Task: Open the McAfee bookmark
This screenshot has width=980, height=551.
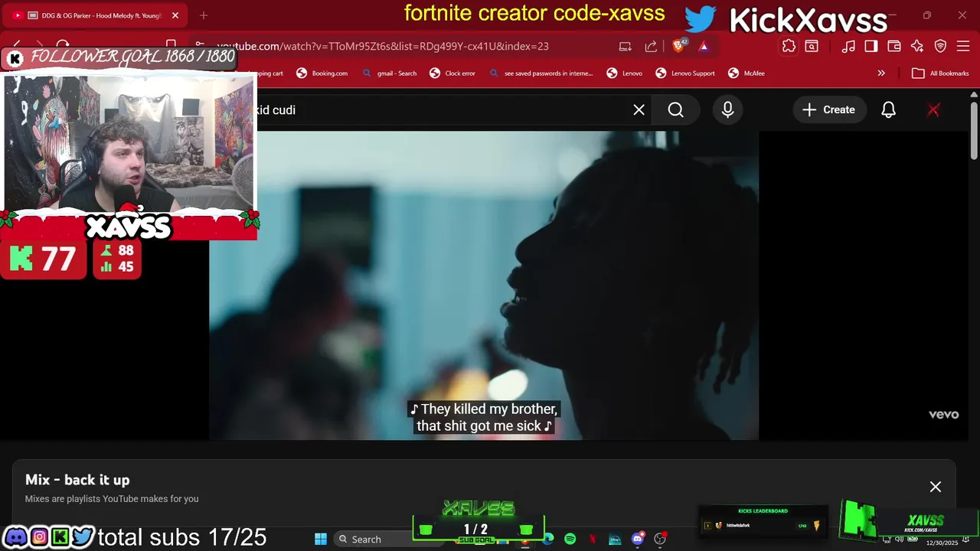Action: point(746,73)
